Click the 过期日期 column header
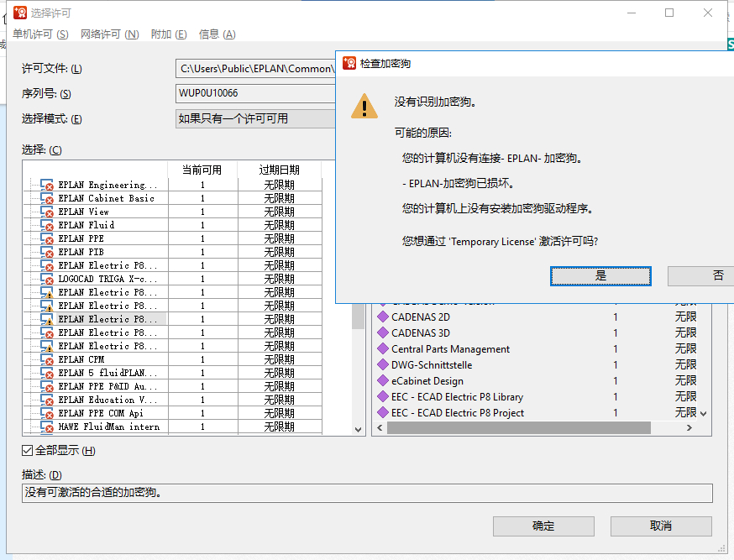 pos(280,170)
